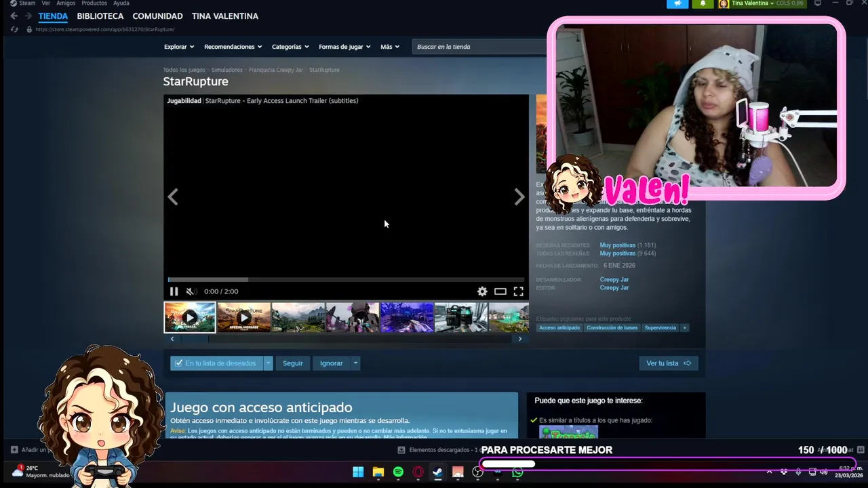Image resolution: width=868 pixels, height=488 pixels.
Task: Open OBS Studio from the taskbar
Action: coord(478,472)
